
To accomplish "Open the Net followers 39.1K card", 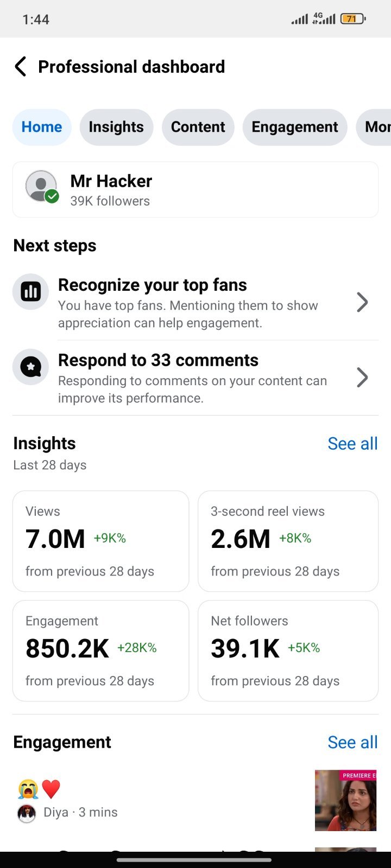I will pos(288,650).
